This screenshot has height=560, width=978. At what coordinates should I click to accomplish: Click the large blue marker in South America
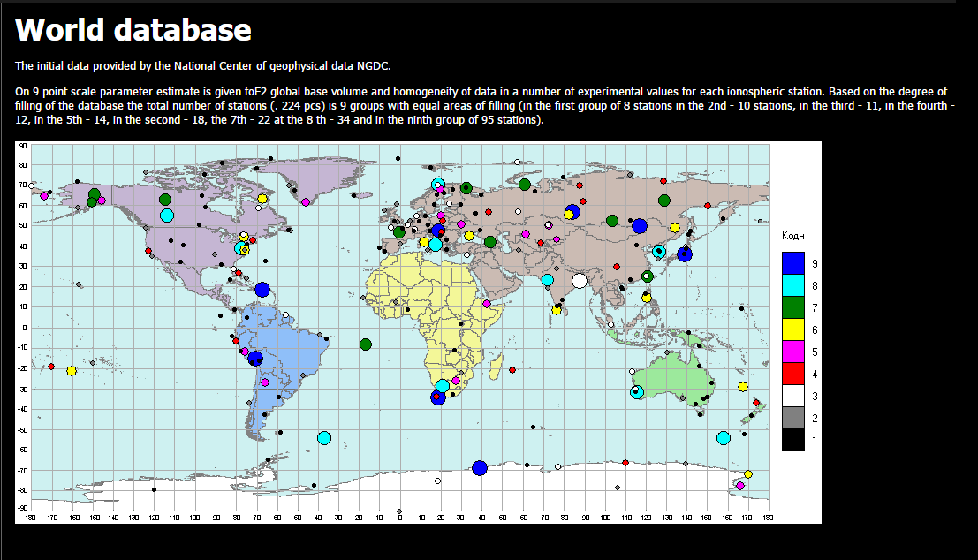pos(255,359)
